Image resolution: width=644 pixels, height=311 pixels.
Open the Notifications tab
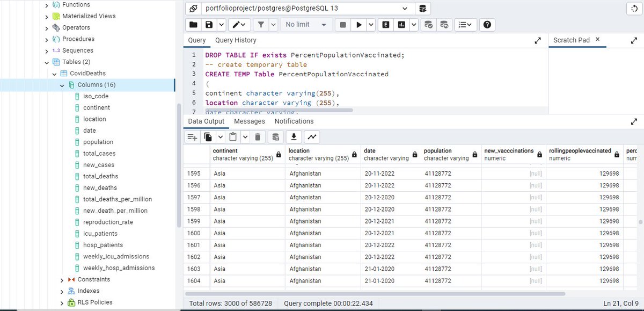[294, 121]
